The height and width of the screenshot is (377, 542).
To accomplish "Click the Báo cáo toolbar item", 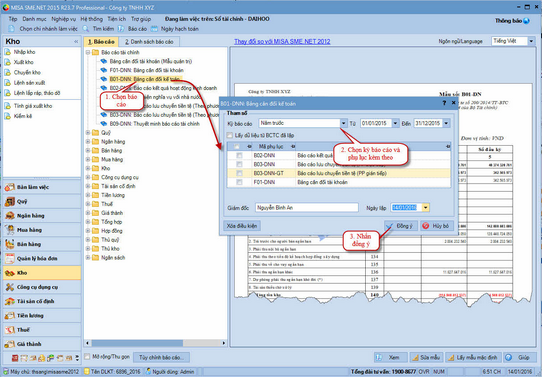I will (x=133, y=29).
